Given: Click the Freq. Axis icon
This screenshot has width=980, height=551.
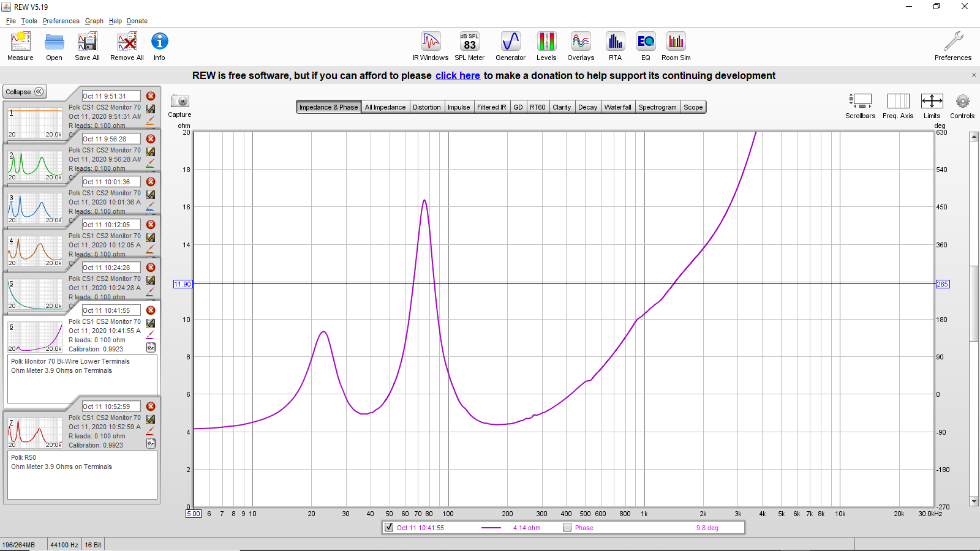Looking at the screenshot, I should 898,101.
